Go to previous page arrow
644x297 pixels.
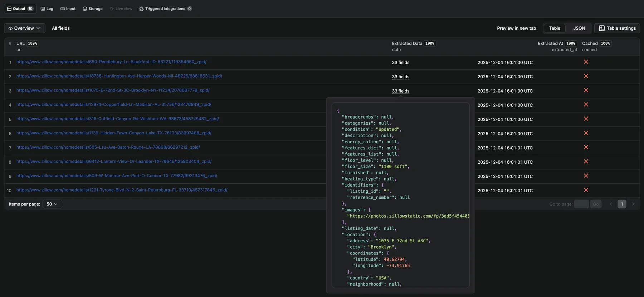(611, 204)
